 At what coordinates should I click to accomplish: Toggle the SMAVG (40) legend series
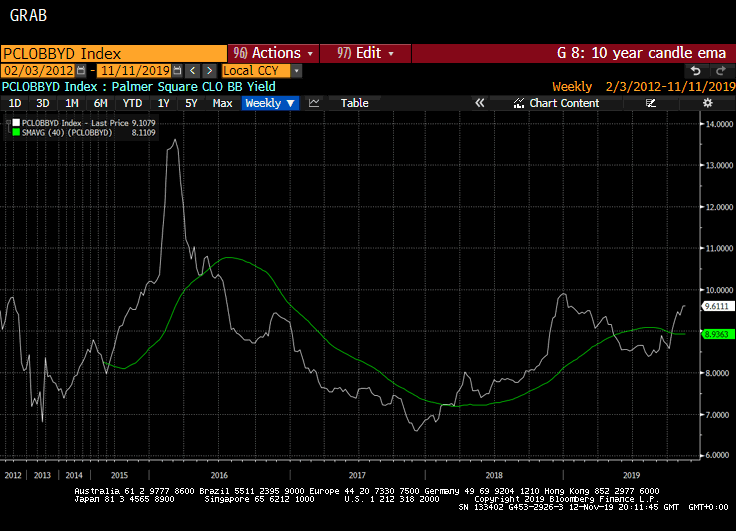15,132
